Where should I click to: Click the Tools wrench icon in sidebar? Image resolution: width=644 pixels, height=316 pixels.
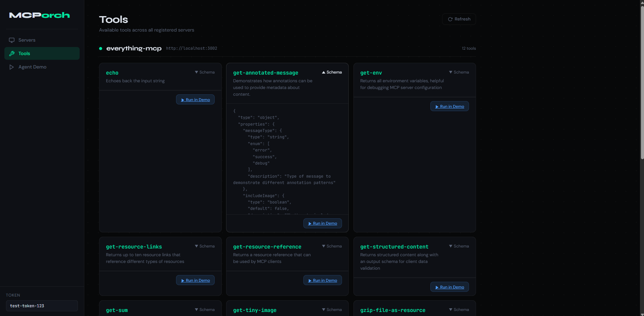click(x=12, y=53)
